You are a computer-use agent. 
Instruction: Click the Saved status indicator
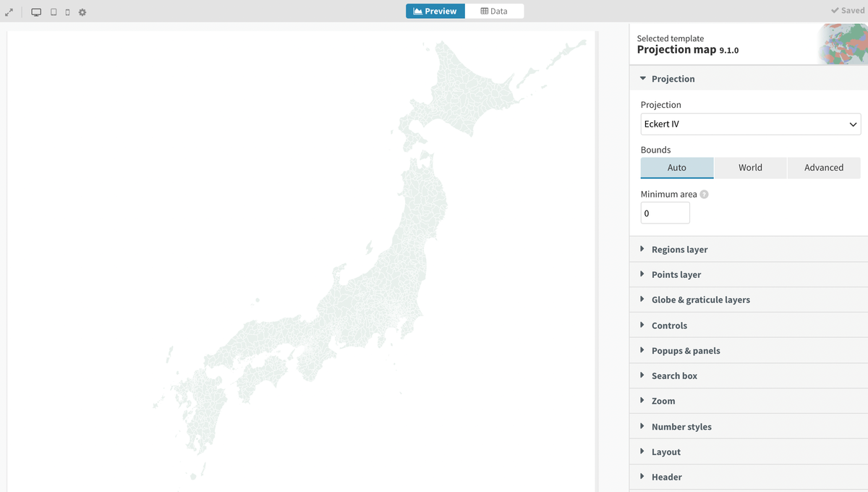tap(848, 11)
